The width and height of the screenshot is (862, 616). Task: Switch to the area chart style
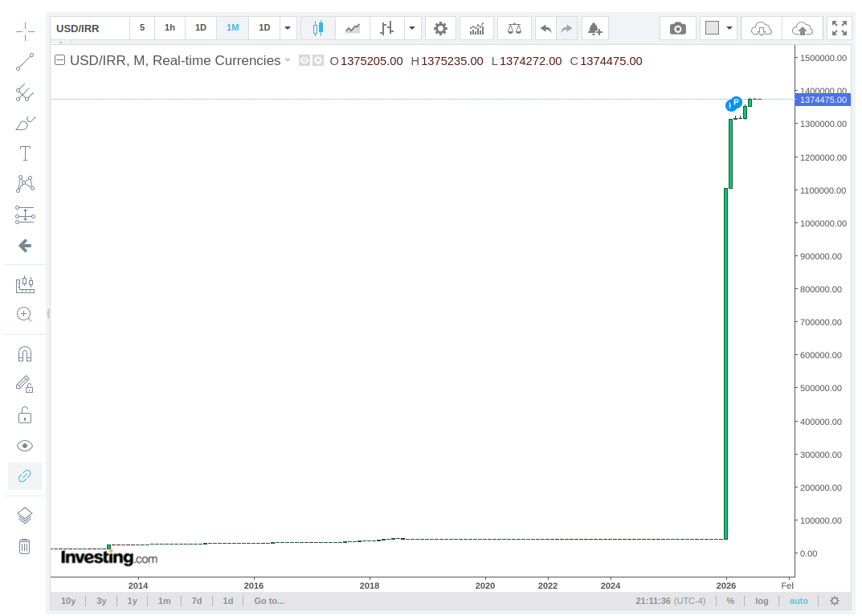click(353, 28)
